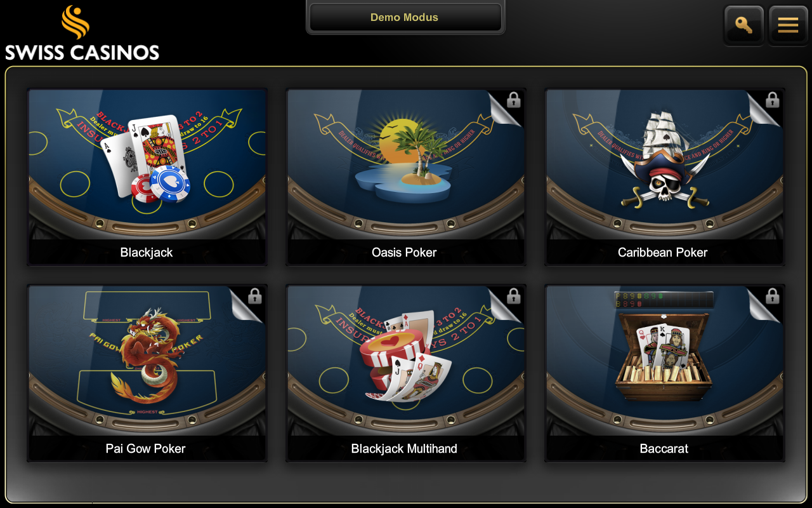Open the Blackjack Multihand cards thumbnail
Viewport: 812px width, 508px height.
tap(406, 361)
